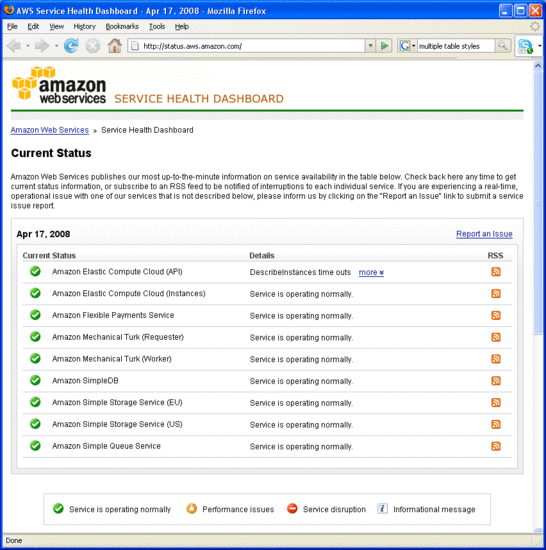Click 'Amazon Elastic Compute Cloud (Instances)' row text
The image size is (546, 550).
click(128, 294)
